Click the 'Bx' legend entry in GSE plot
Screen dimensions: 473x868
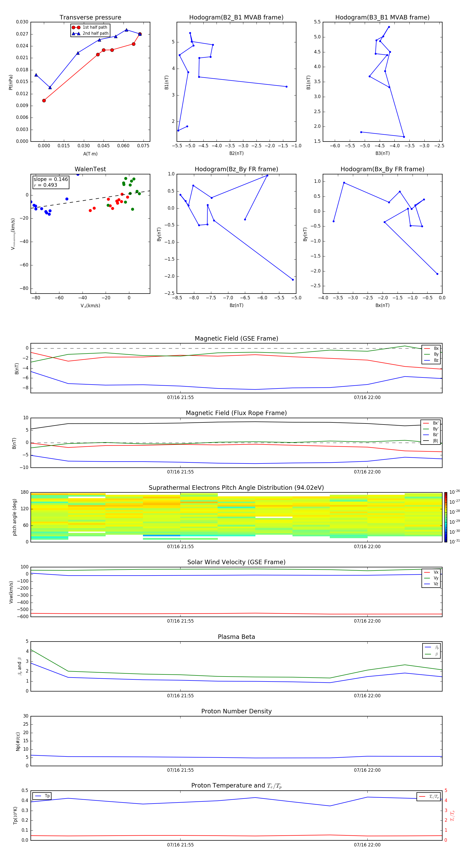tap(431, 349)
